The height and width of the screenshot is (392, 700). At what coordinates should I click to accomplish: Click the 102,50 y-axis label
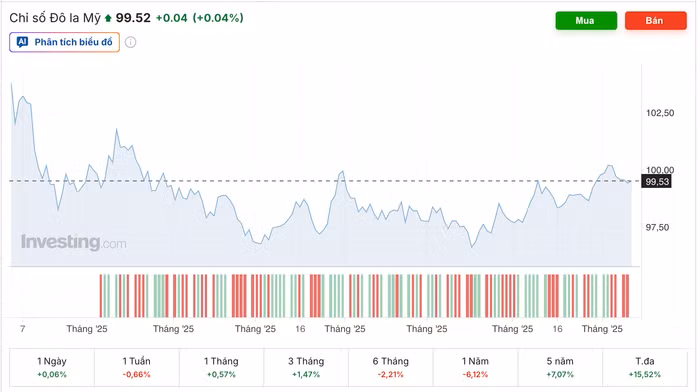pos(660,113)
